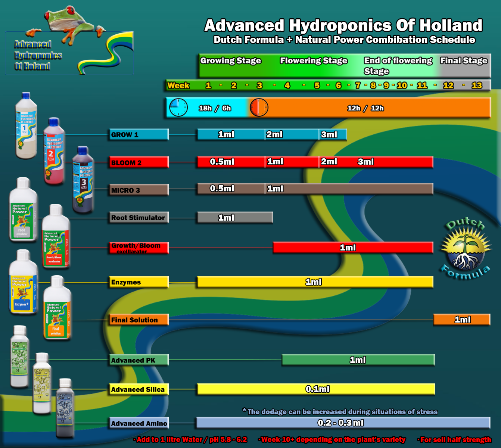This screenshot has width=501, height=448.
Task: Click the 2ml segment of Grow 1 bar
Action: point(292,134)
